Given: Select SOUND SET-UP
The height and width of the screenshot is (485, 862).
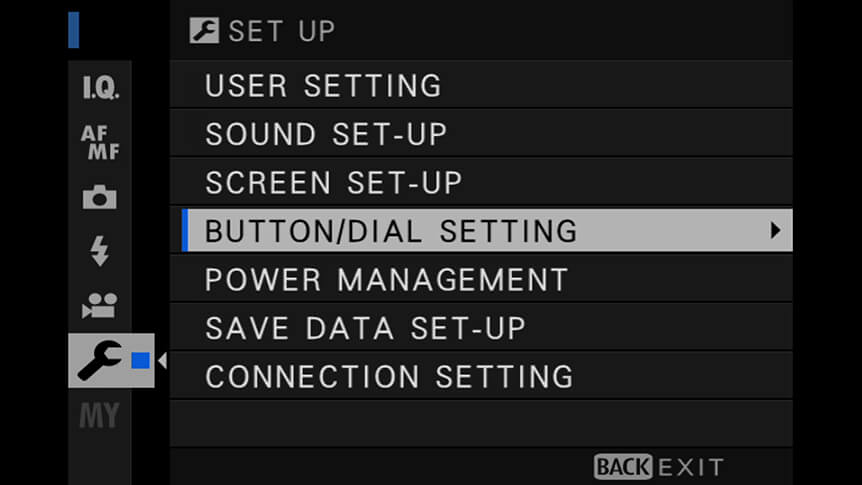Looking at the screenshot, I should tap(326, 134).
